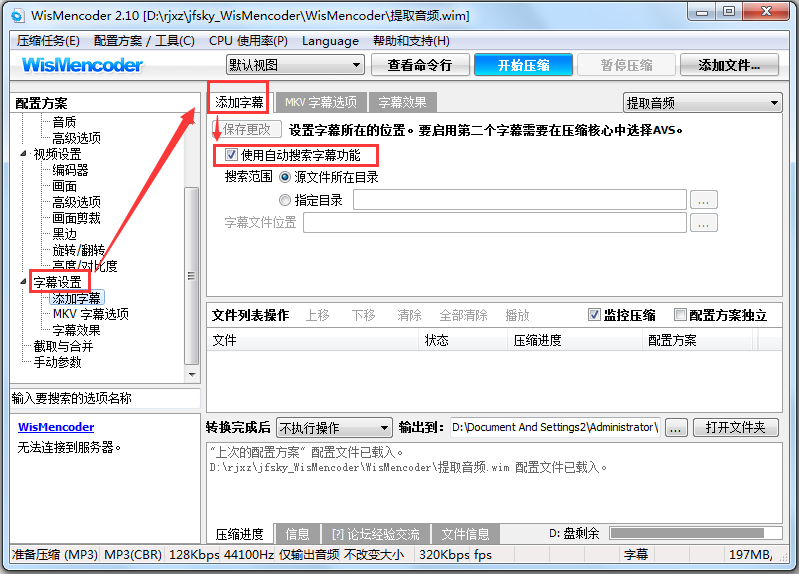Click the browse button next to 字幕文件位置
This screenshot has height=574, width=799.
tap(704, 223)
